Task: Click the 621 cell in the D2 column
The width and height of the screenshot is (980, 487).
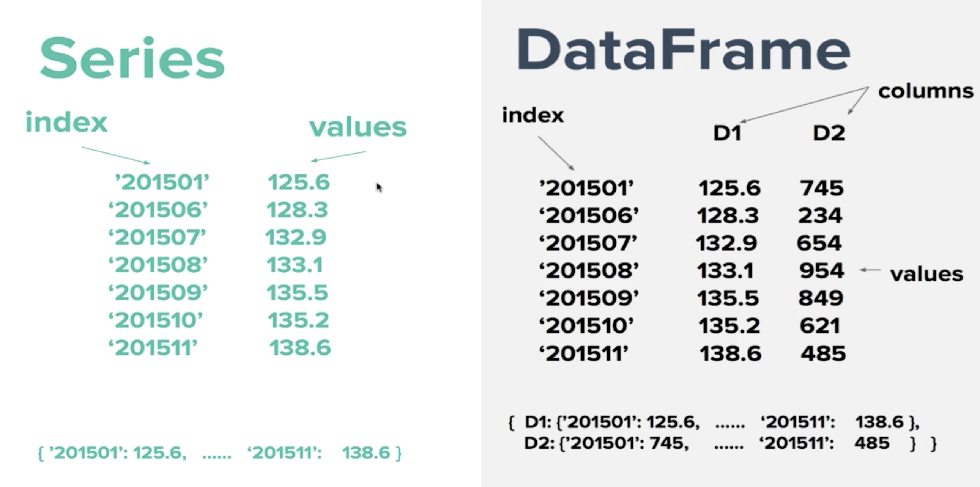Action: 820,326
